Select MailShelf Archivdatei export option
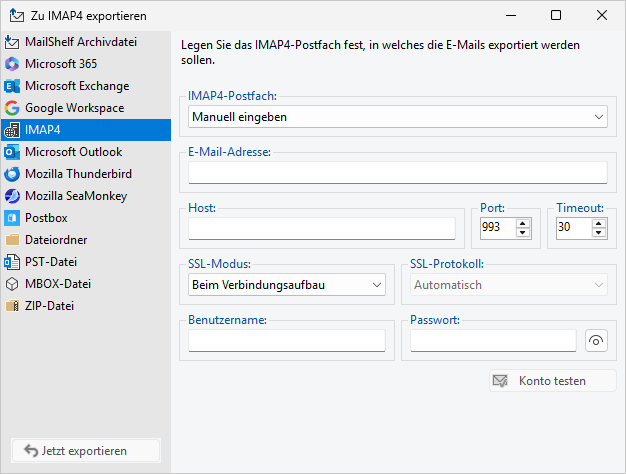The height and width of the screenshot is (474, 626). (80, 42)
